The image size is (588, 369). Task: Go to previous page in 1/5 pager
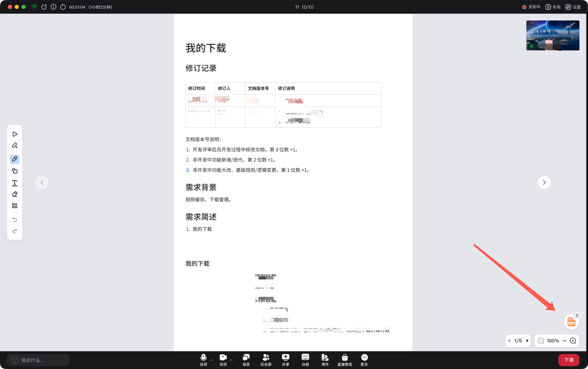pyautogui.click(x=509, y=341)
